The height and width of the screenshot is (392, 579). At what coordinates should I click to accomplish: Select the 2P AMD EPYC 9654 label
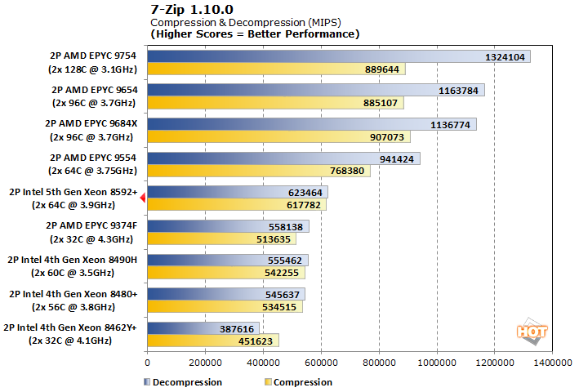(x=95, y=90)
